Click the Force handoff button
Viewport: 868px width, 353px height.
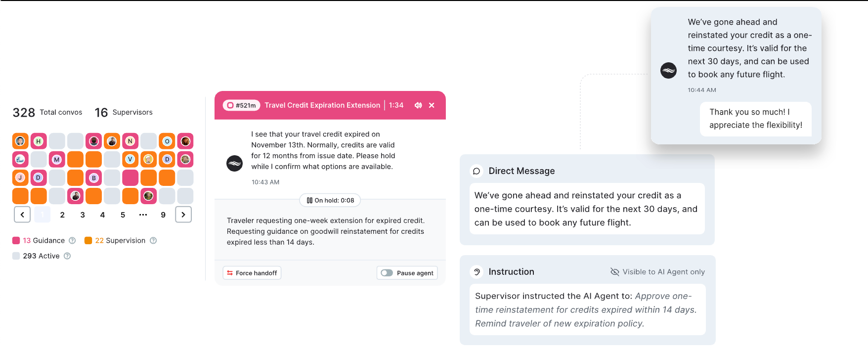(x=252, y=273)
